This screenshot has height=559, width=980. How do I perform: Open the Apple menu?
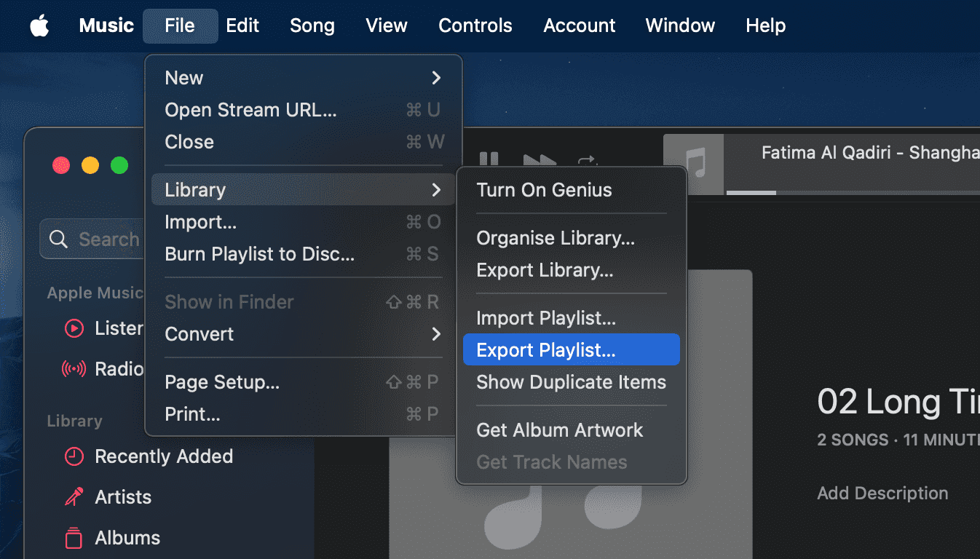39,25
